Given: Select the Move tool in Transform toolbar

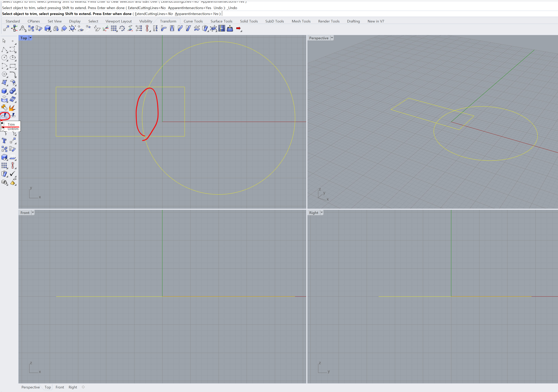Looking at the screenshot, I should [6, 28].
